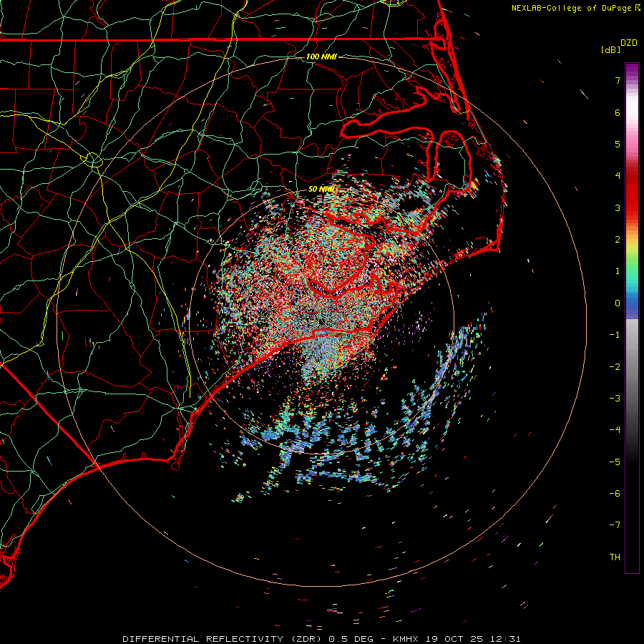Click the 5 value on the color scale
Screen dimensions: 644x644
pos(618,144)
